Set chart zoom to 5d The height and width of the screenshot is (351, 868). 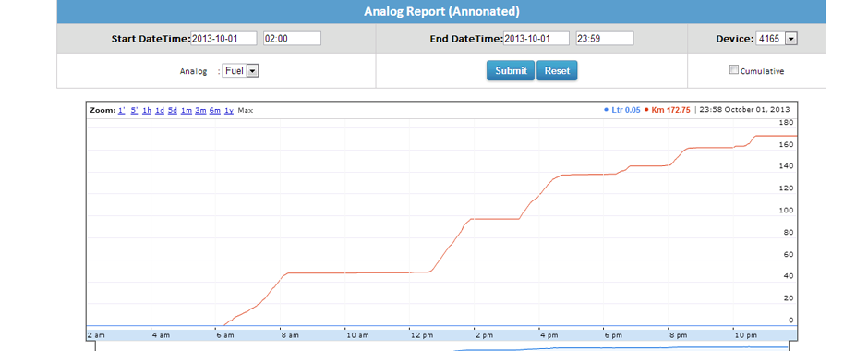(173, 110)
